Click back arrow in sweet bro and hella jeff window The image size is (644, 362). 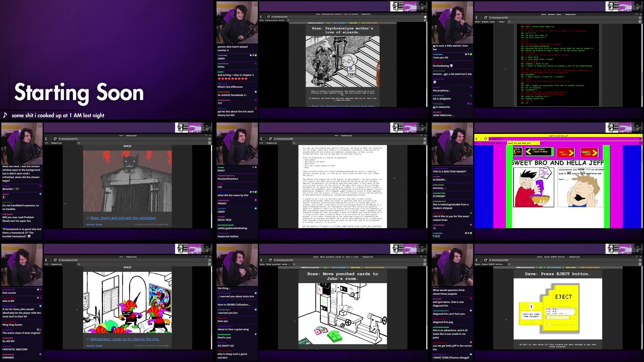pos(477,139)
